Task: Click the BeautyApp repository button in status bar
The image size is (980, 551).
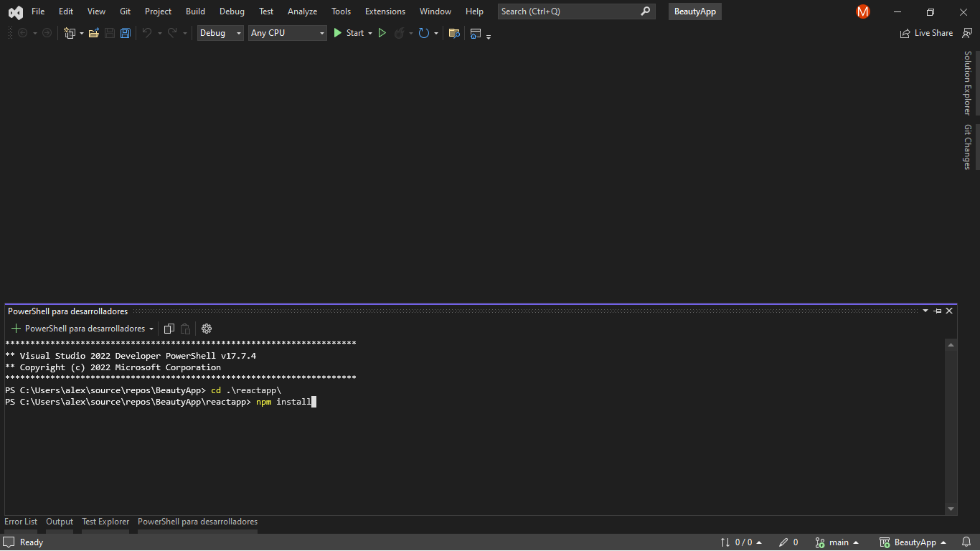Action: point(913,542)
